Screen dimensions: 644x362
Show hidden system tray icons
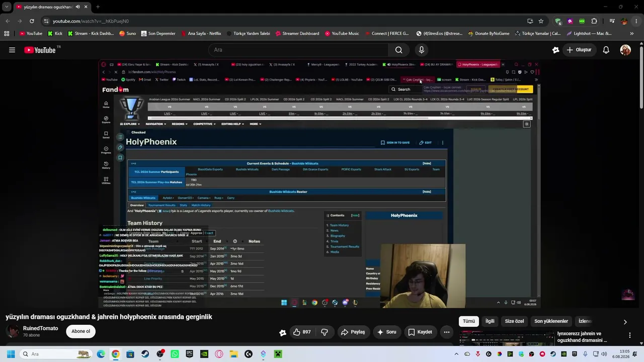click(x=456, y=354)
